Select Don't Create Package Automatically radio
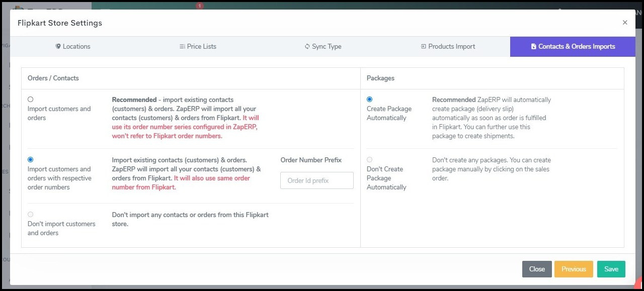 tap(370, 160)
